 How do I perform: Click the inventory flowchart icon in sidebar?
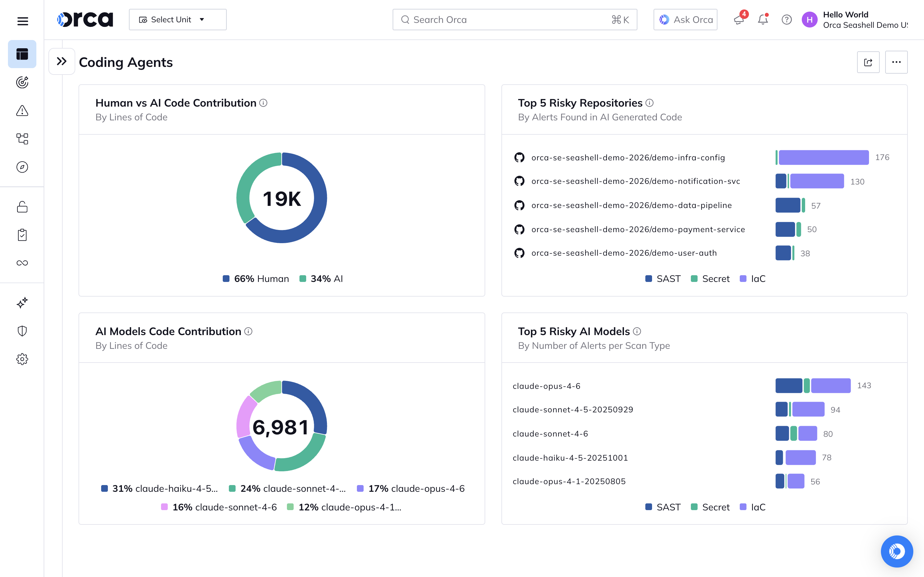coord(22,139)
